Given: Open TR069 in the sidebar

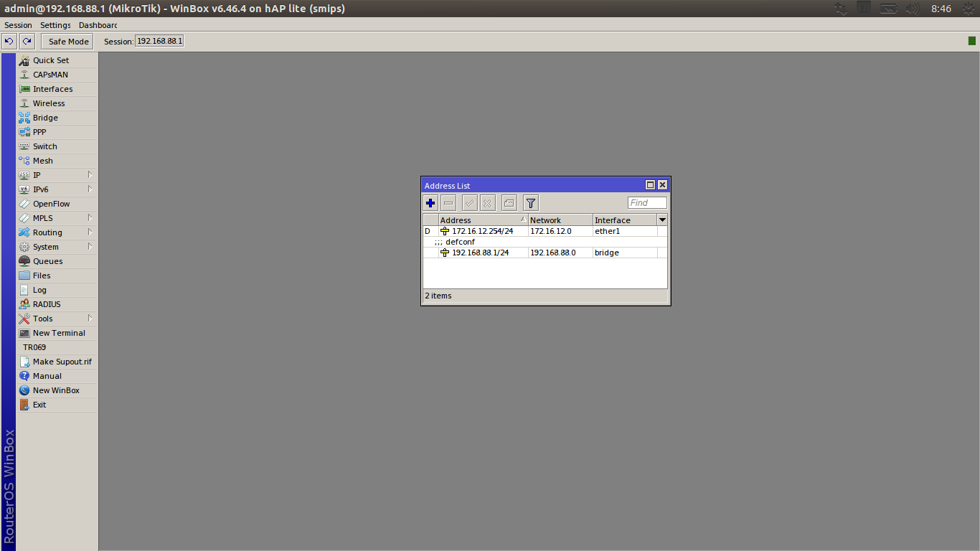Looking at the screenshot, I should (57, 347).
